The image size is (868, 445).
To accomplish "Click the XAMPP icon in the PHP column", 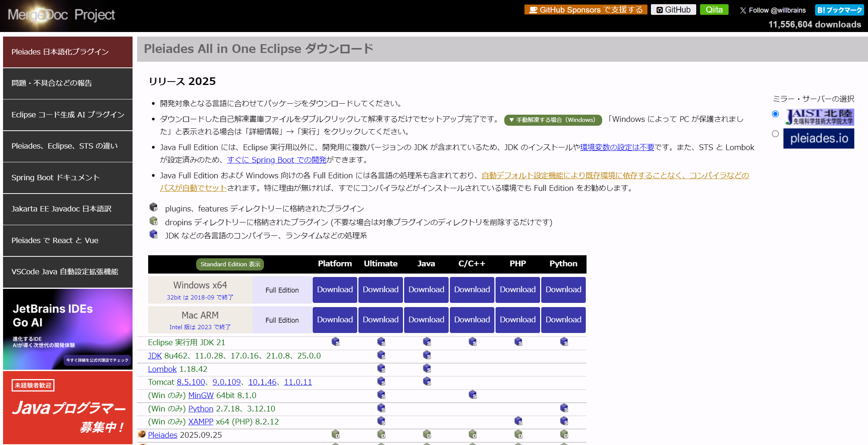I will (518, 421).
